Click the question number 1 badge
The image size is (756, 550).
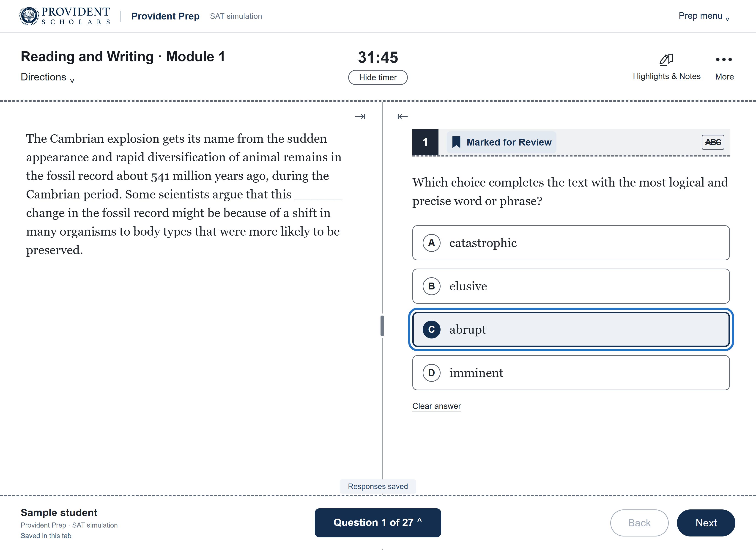click(425, 142)
